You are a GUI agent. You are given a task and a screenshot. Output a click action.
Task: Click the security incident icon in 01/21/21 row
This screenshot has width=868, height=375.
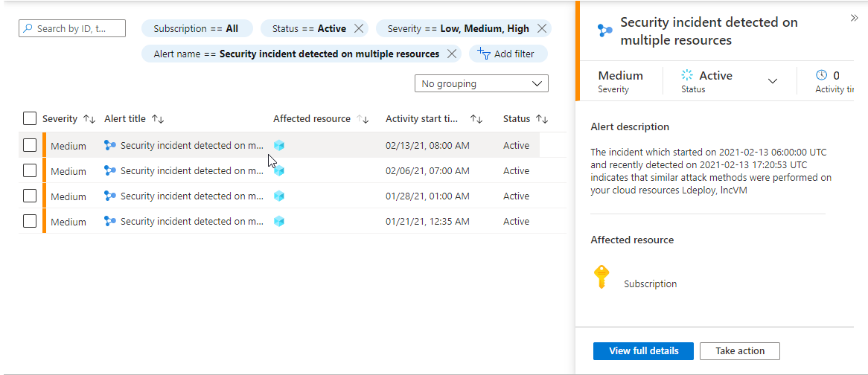[x=111, y=222]
